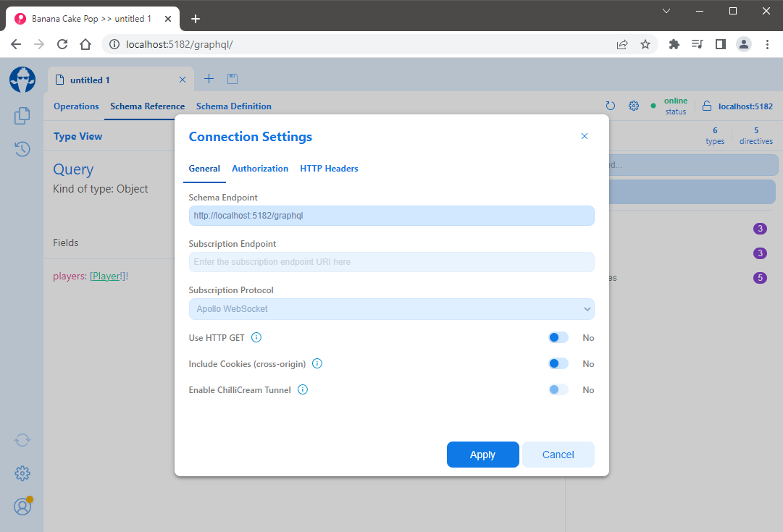Click the Apply button
Viewport: 783px width, 532px height.
click(x=482, y=455)
